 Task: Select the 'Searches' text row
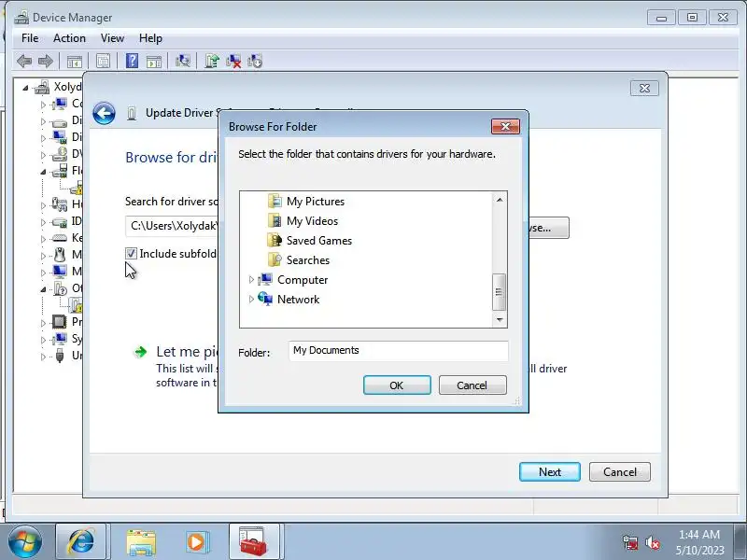[x=308, y=260]
